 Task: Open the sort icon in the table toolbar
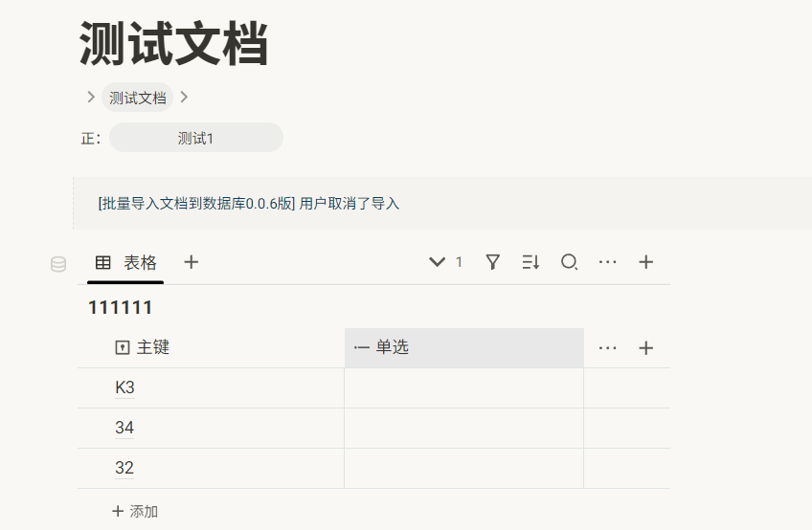pos(530,262)
